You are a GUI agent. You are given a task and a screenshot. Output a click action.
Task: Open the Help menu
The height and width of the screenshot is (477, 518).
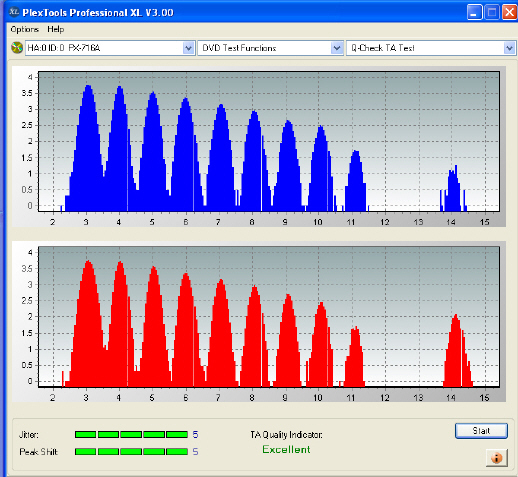(55, 29)
